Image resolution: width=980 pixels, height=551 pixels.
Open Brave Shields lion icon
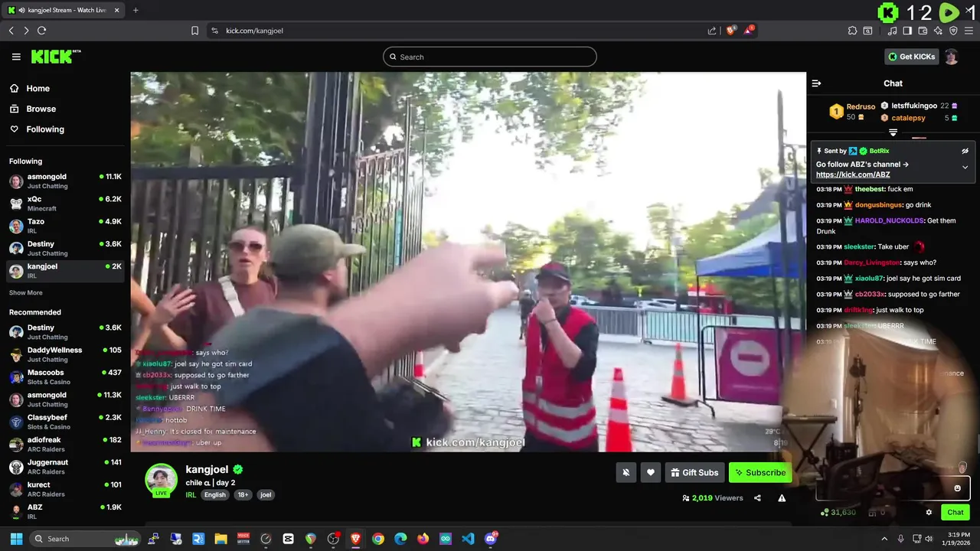[730, 31]
